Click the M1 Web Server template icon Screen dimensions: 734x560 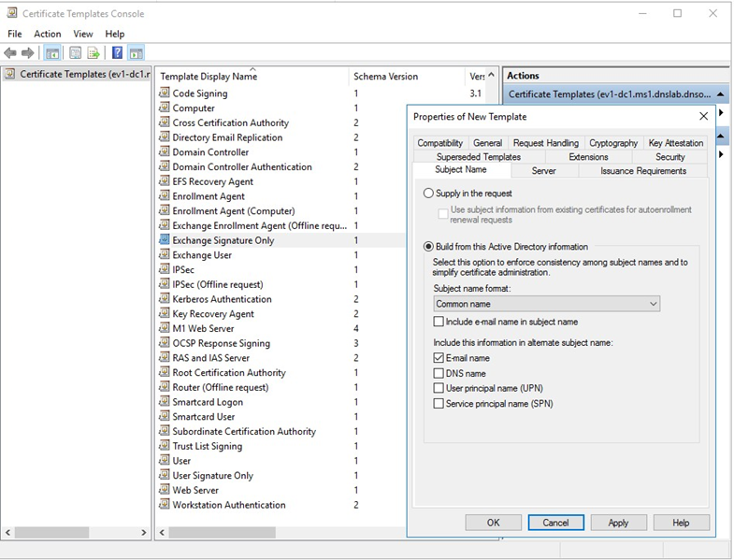point(165,328)
